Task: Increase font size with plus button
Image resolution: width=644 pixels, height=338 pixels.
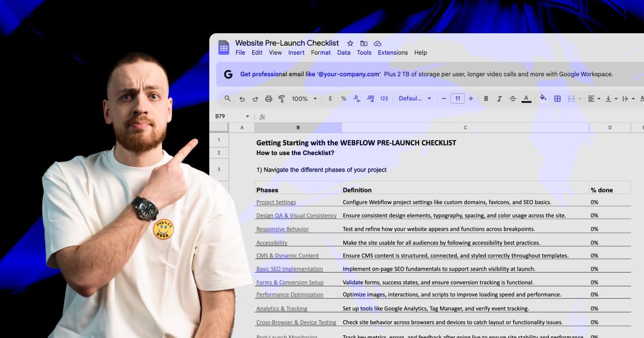Action: [471, 99]
